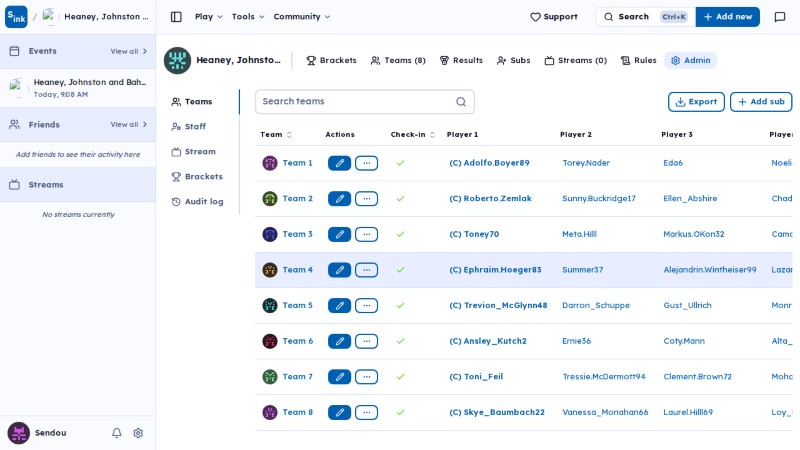Switch to the Streams (0) tab

(576, 60)
